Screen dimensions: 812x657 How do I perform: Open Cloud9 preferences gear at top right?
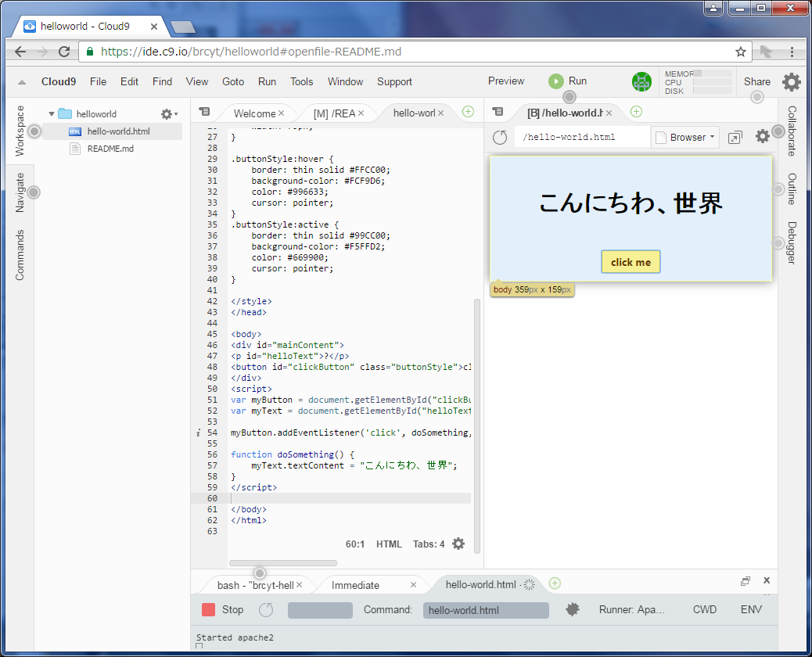pyautogui.click(x=792, y=82)
